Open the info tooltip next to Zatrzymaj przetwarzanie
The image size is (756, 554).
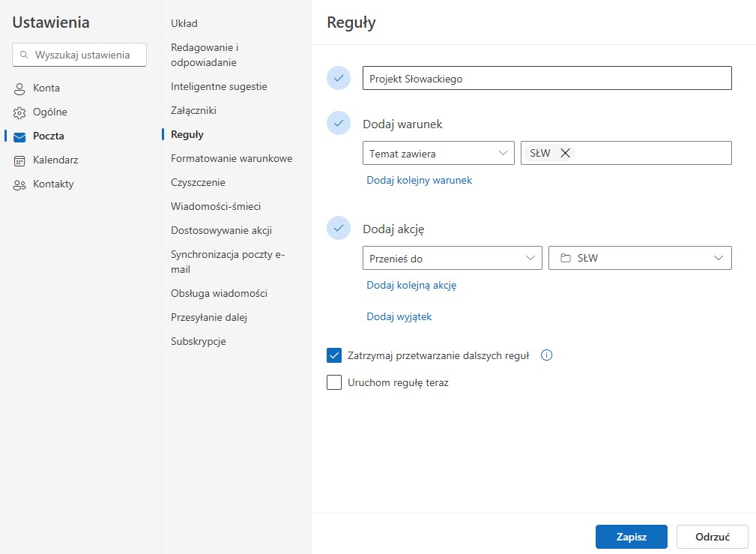click(x=546, y=355)
